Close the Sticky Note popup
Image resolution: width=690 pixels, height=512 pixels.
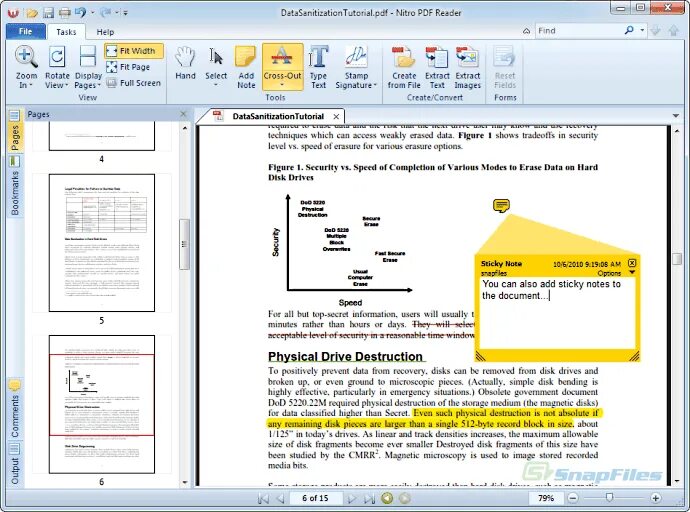(x=632, y=263)
